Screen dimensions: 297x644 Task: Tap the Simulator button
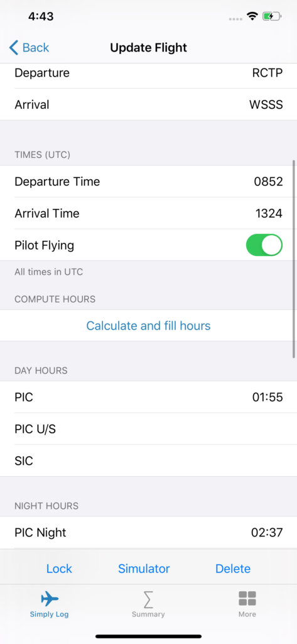click(x=144, y=569)
